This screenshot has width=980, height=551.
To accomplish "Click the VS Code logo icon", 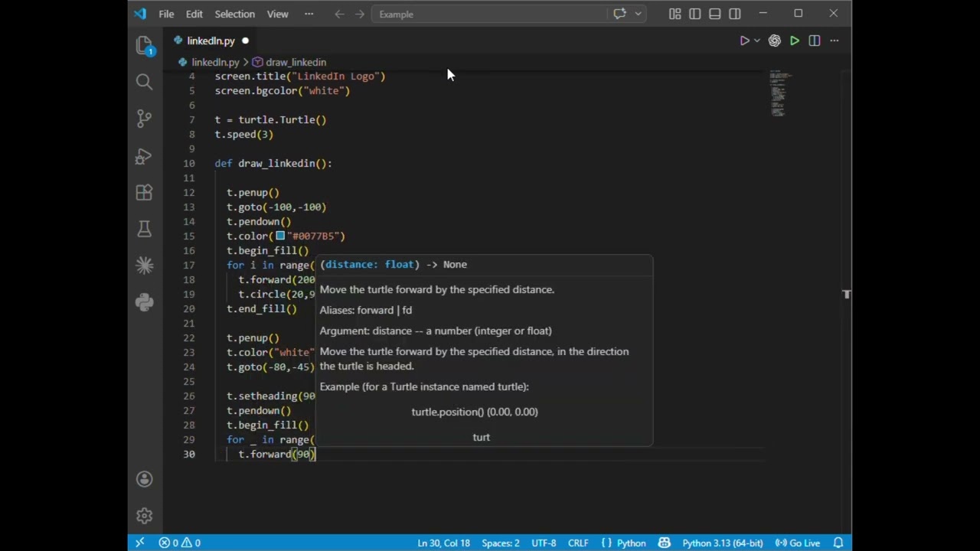I will coord(139,14).
